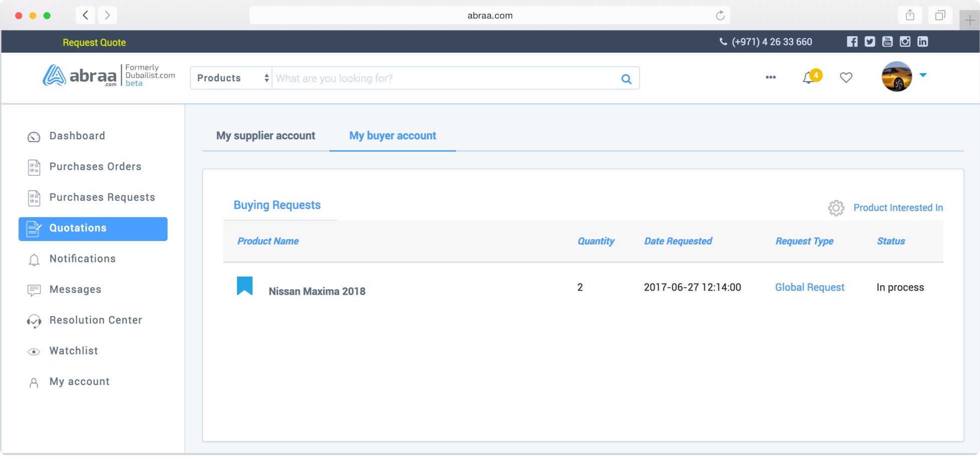Select the My buyer account tab

pos(392,136)
